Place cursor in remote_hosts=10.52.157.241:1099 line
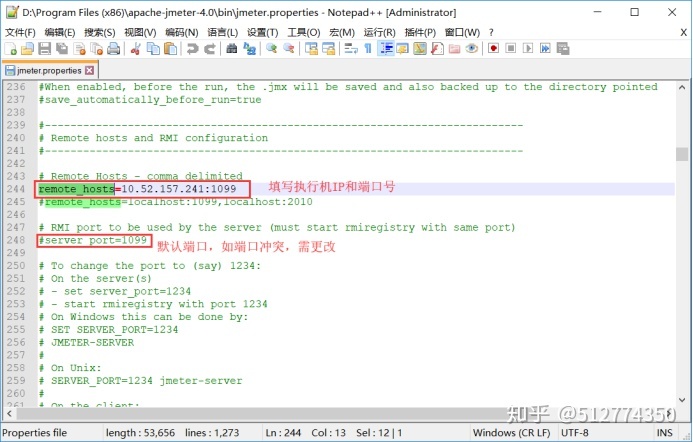The width and height of the screenshot is (693, 442). click(x=137, y=189)
